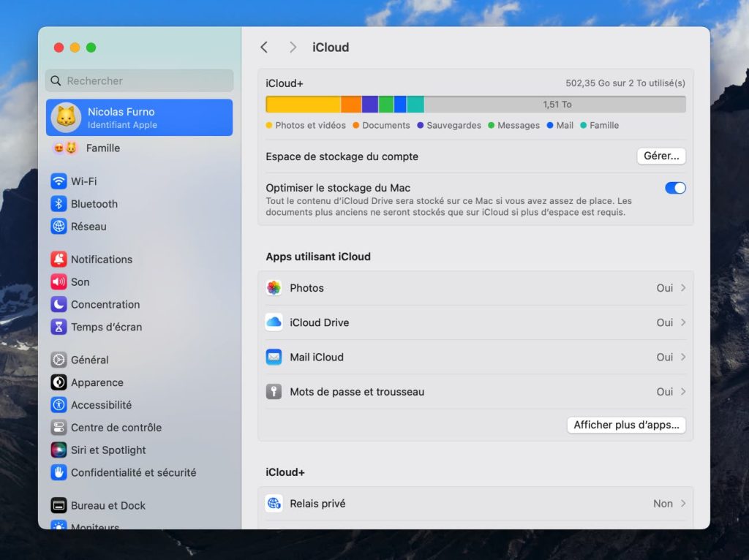Click the Réseau globe icon
This screenshot has height=560, width=749.
tap(59, 227)
